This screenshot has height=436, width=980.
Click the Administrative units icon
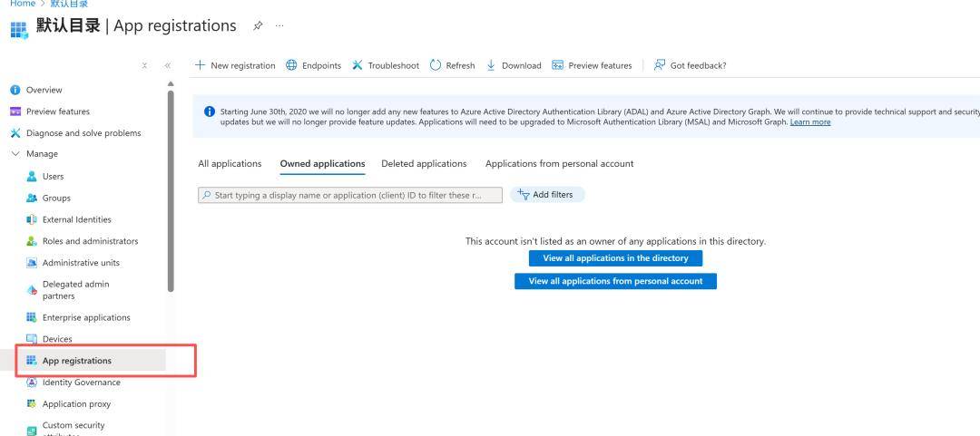pyautogui.click(x=32, y=262)
